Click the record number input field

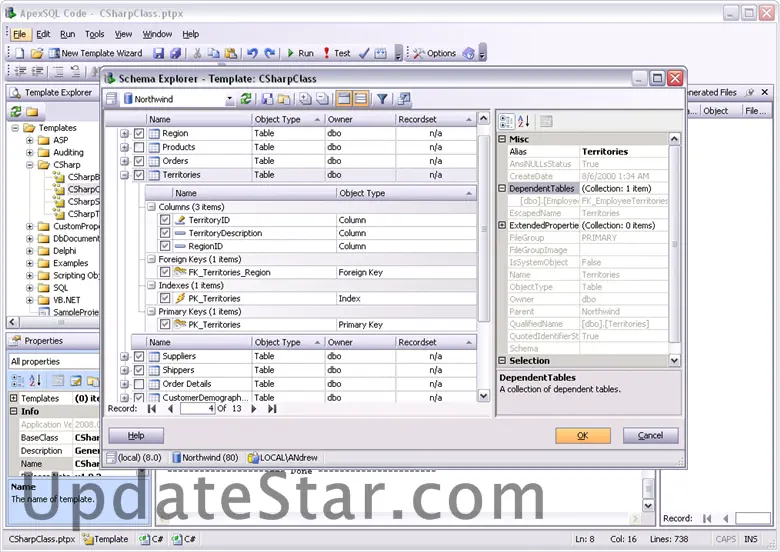click(197, 409)
